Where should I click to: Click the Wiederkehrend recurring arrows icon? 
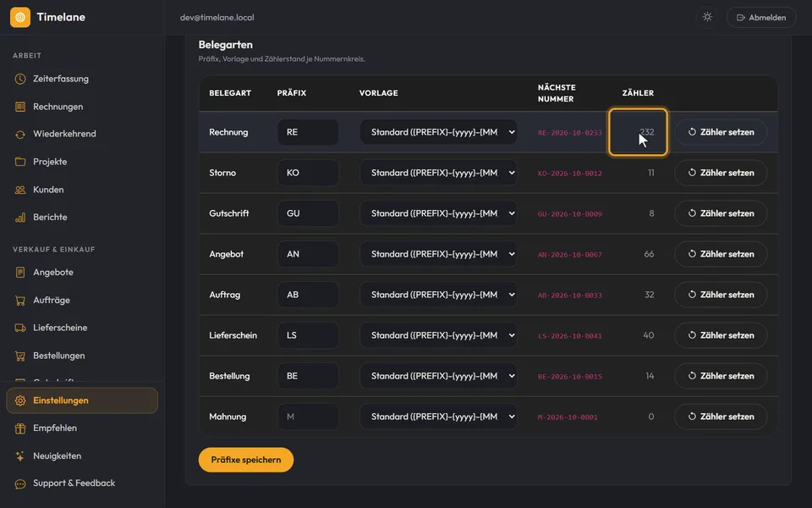click(x=20, y=135)
